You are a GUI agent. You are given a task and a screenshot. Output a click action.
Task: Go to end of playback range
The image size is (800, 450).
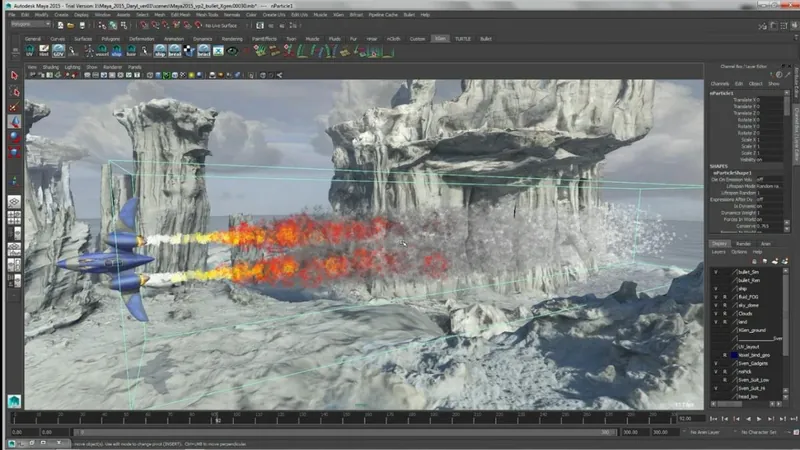point(794,419)
